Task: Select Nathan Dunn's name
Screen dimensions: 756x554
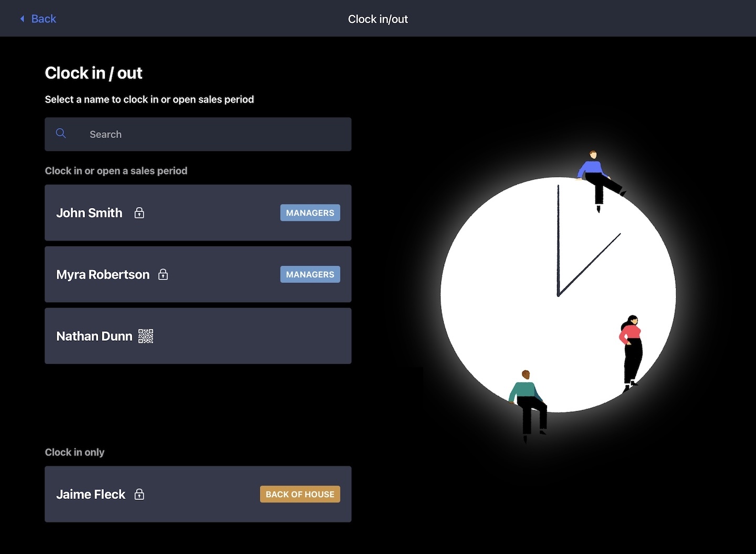Action: (94, 336)
